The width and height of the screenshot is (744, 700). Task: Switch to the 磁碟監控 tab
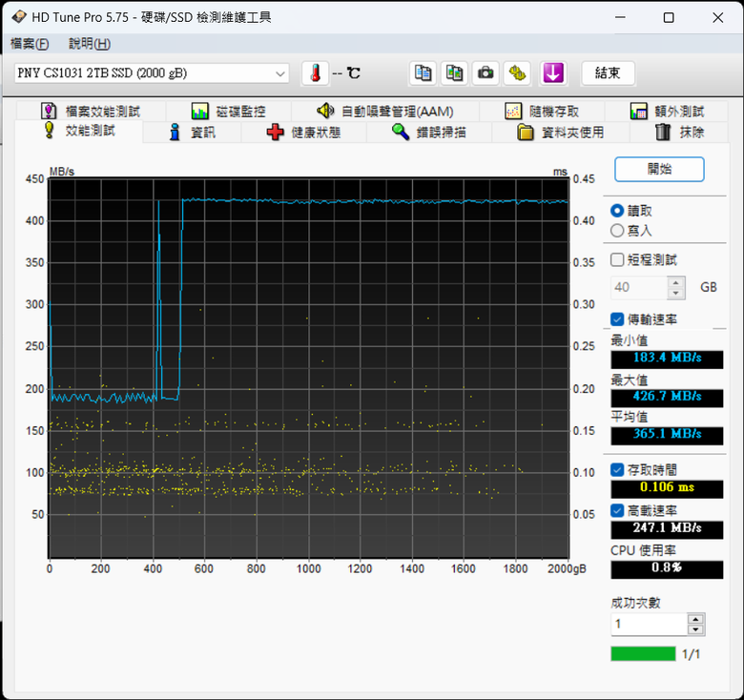click(x=229, y=111)
